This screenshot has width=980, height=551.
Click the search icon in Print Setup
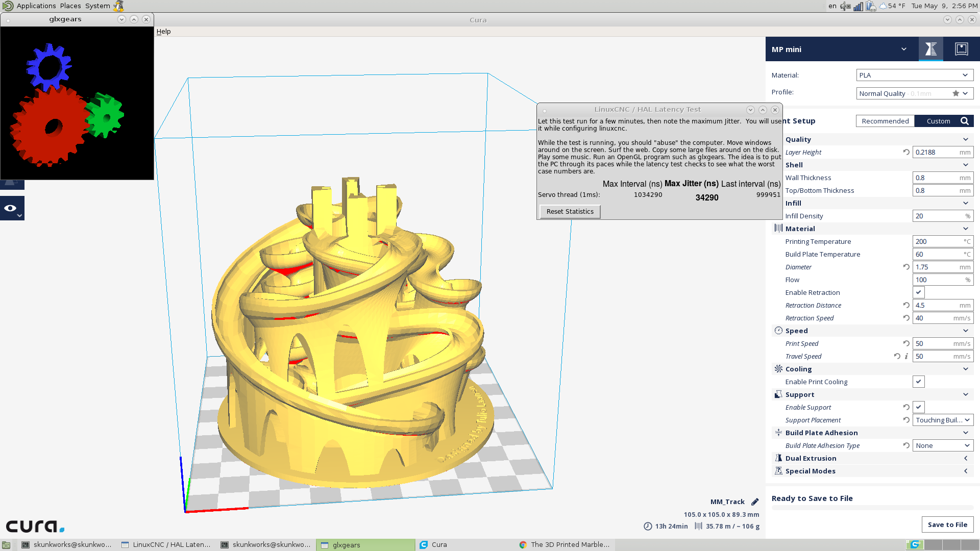965,121
